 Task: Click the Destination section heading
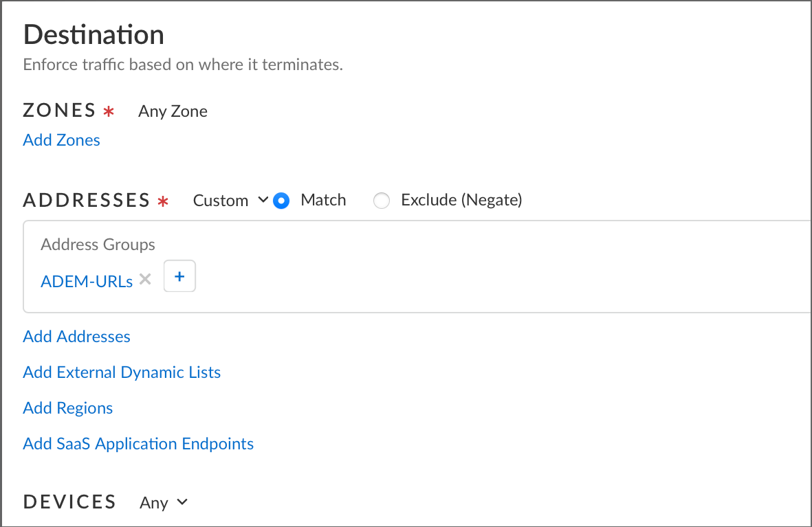click(94, 34)
